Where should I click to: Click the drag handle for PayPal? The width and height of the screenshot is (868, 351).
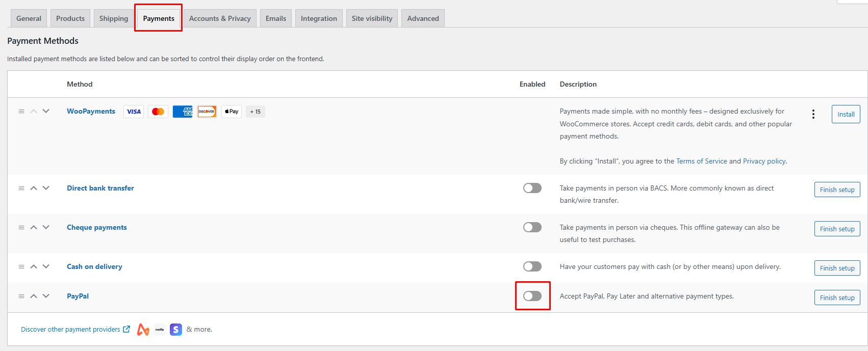[x=21, y=296]
